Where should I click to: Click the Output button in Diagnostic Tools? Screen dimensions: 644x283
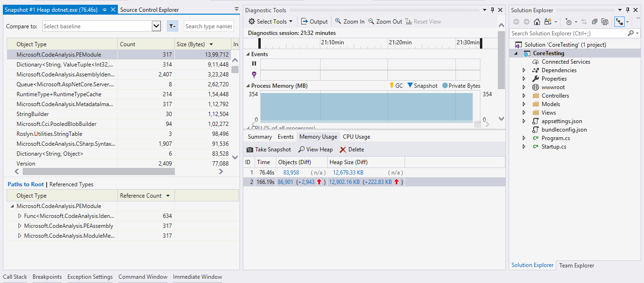pos(314,21)
